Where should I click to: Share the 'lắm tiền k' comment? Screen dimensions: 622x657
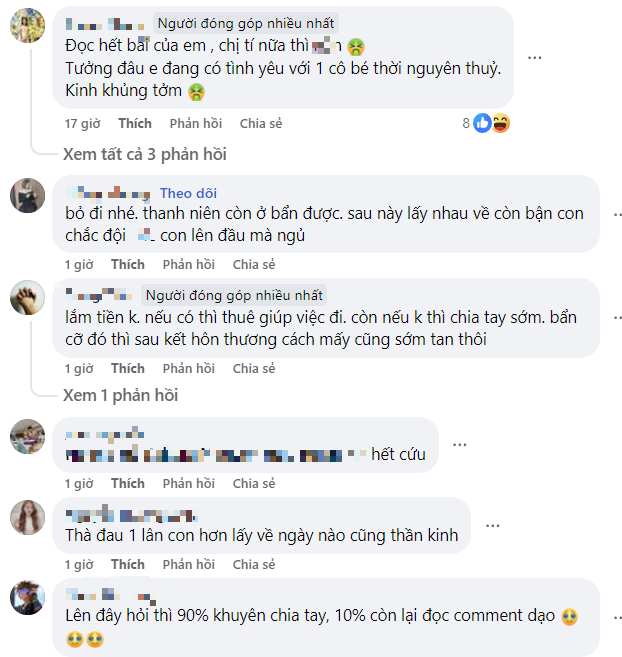click(254, 368)
